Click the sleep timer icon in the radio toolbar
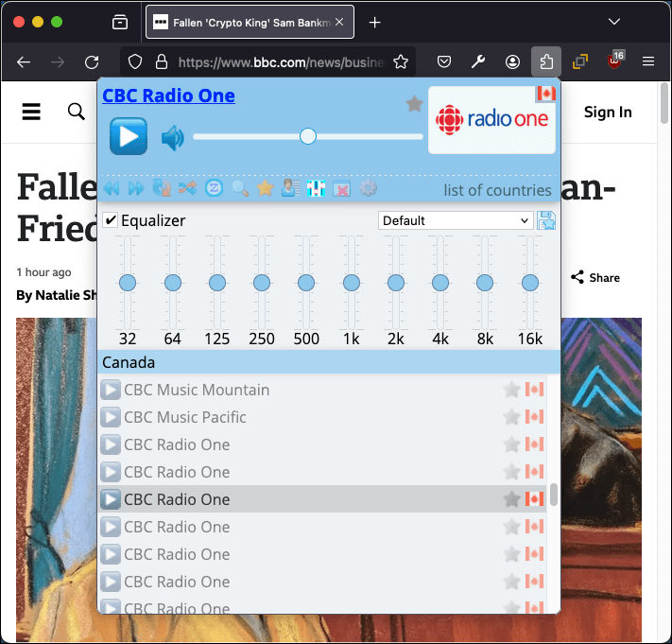This screenshot has width=672, height=644. point(214,188)
